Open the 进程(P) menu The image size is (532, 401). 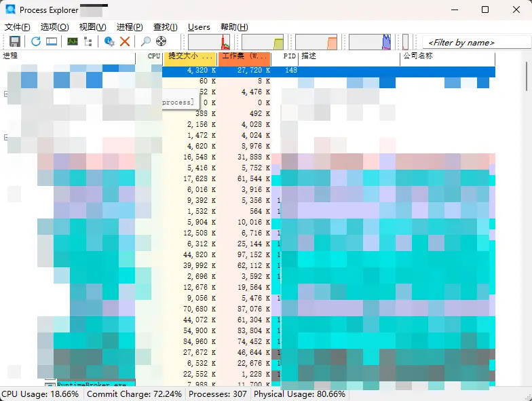point(130,27)
